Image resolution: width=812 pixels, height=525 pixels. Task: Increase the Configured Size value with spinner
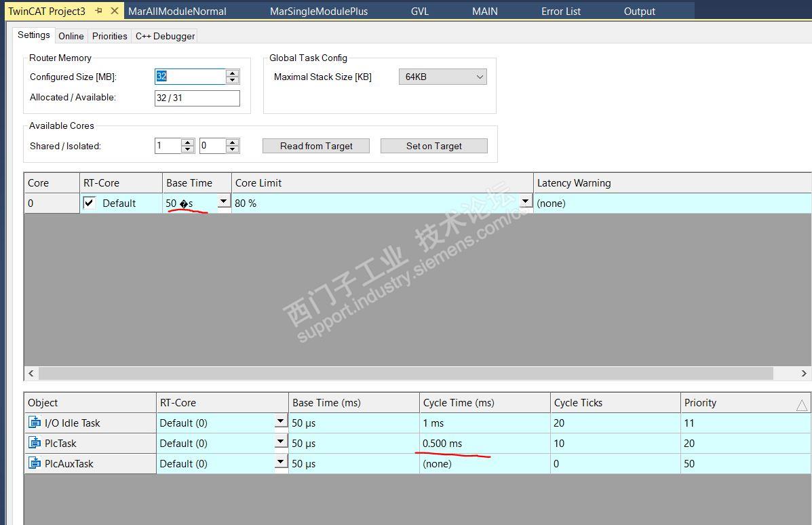tap(233, 73)
